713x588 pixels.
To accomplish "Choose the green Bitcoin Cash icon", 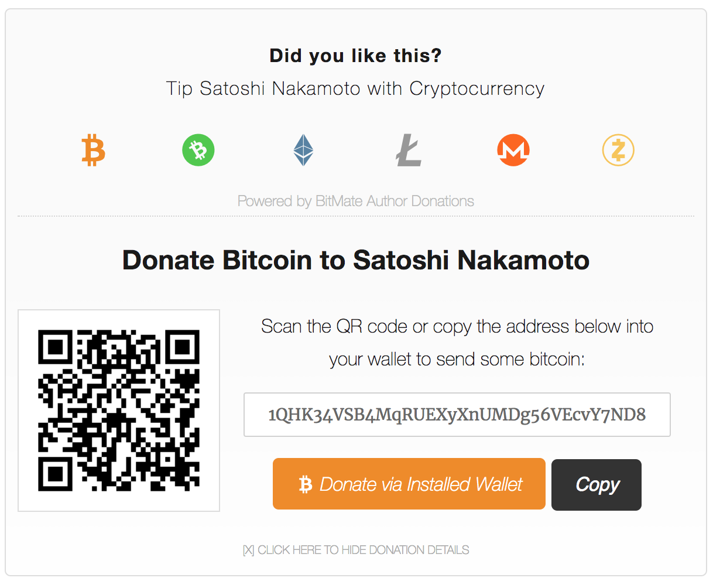I will click(198, 150).
